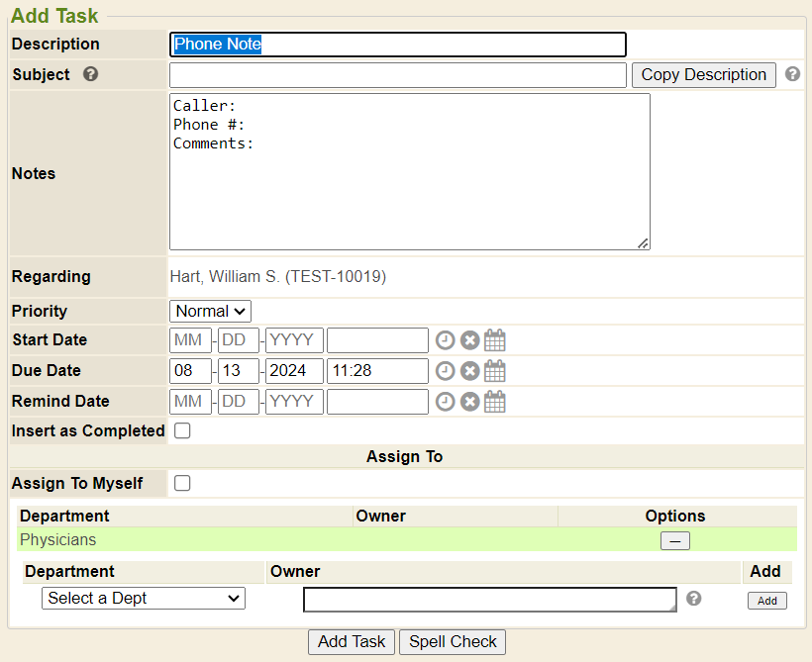The width and height of the screenshot is (812, 662).
Task: Click the help icon next to Copy Description
Action: [x=792, y=74]
